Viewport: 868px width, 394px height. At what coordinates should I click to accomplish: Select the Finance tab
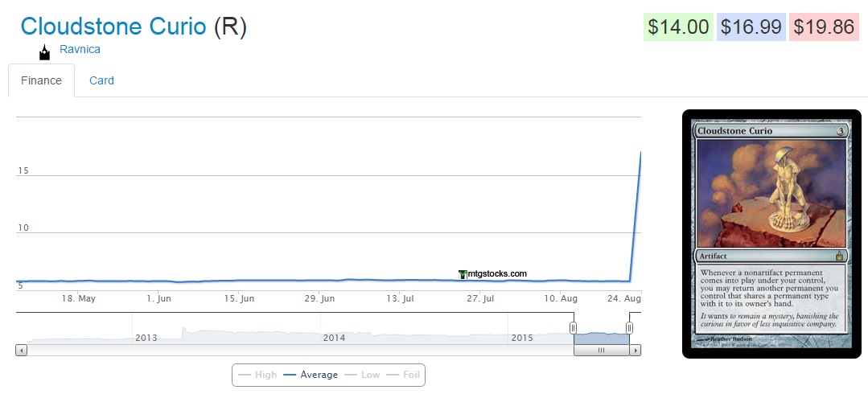(41, 80)
